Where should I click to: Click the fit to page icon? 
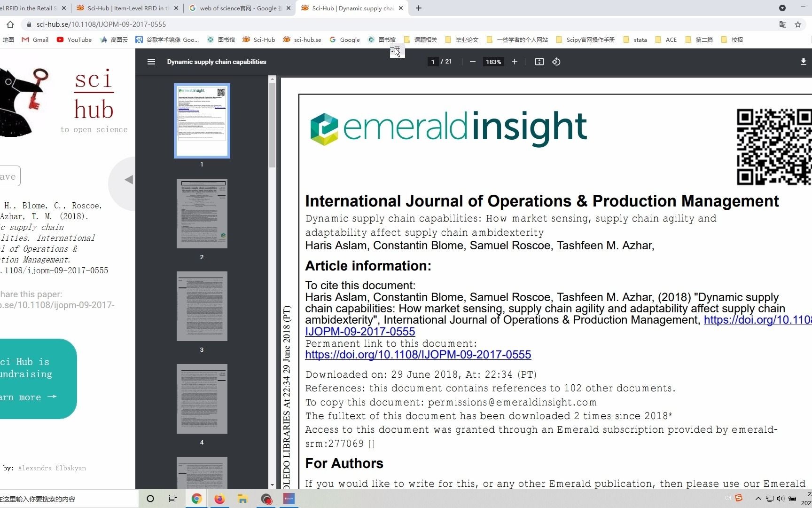[539, 62]
